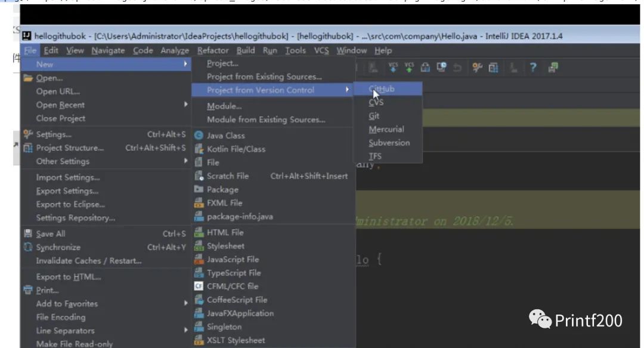
Task: Open the VCS menu
Action: pos(321,51)
